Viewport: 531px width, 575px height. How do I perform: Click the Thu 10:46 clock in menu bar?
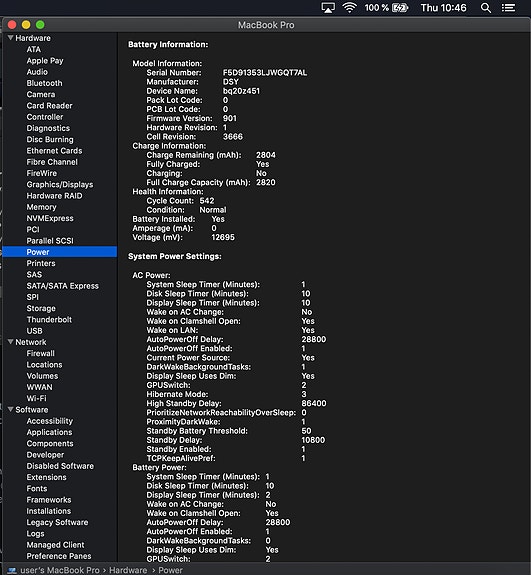[443, 8]
